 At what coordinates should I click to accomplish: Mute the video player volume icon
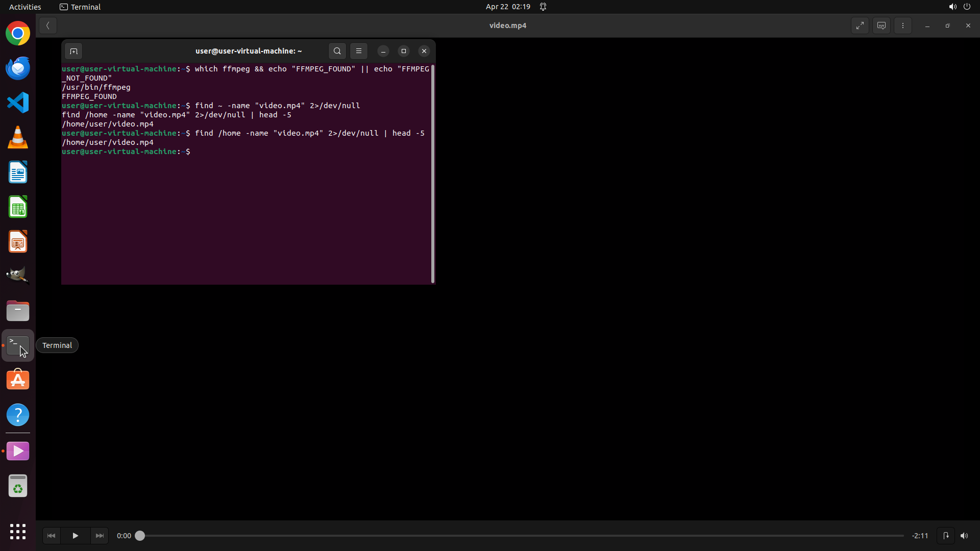click(964, 536)
